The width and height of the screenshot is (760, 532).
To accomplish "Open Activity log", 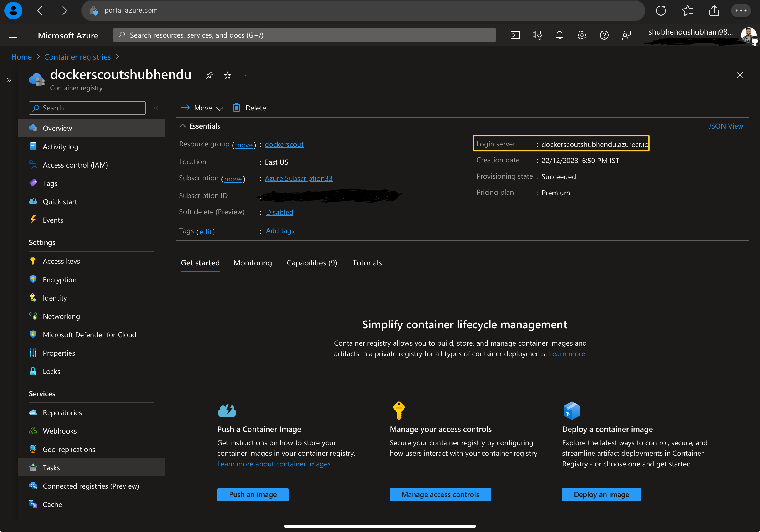I will coord(91,146).
